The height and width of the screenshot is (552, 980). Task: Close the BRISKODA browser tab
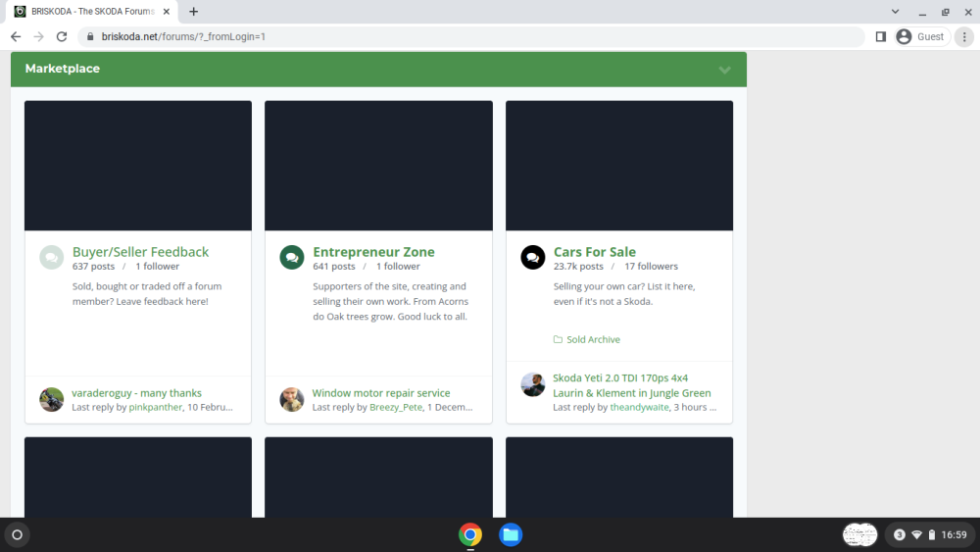pos(167,11)
